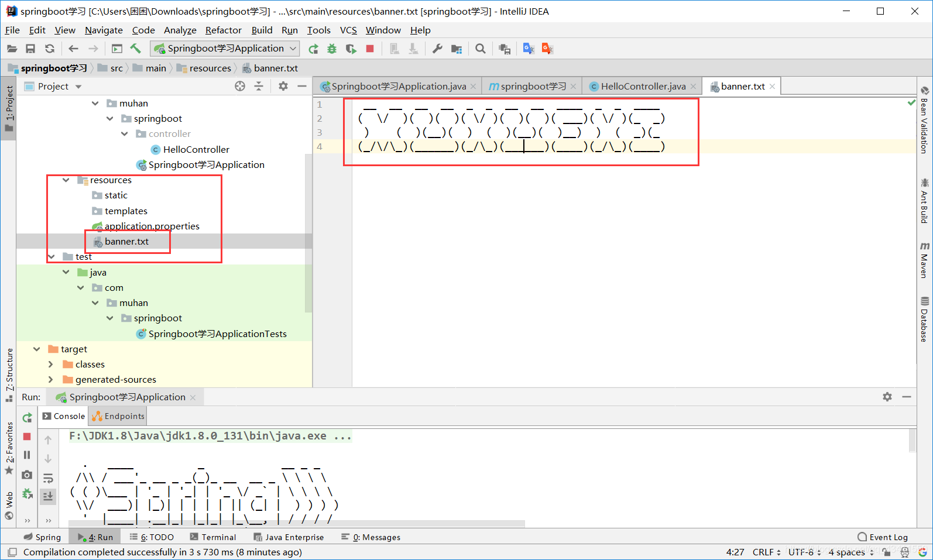Stop process in Run panel sidebar
This screenshot has width=933, height=560.
[27, 437]
